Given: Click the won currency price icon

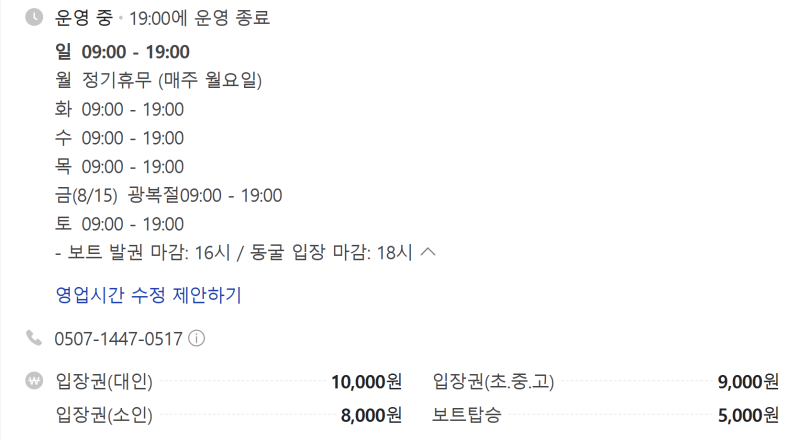Looking at the screenshot, I should click(x=34, y=381).
